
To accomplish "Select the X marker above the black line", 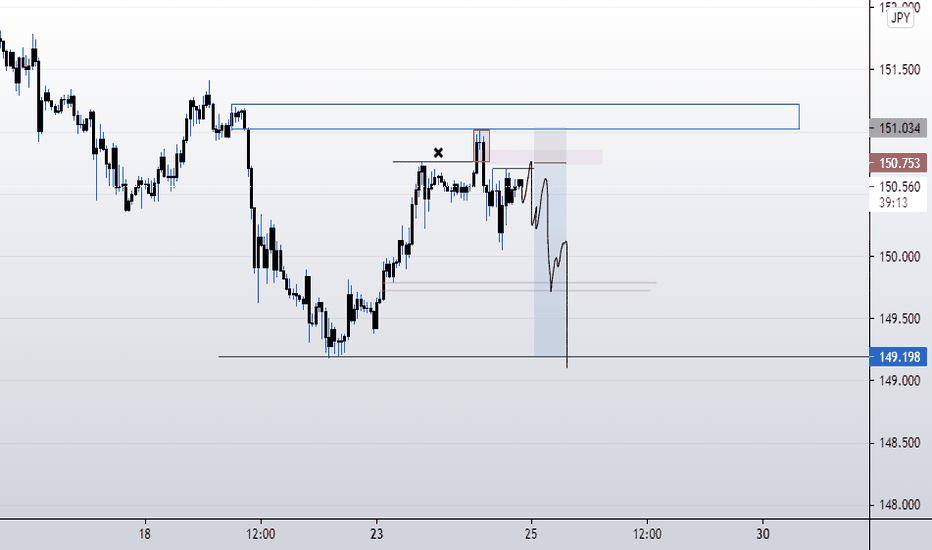I will click(x=438, y=153).
